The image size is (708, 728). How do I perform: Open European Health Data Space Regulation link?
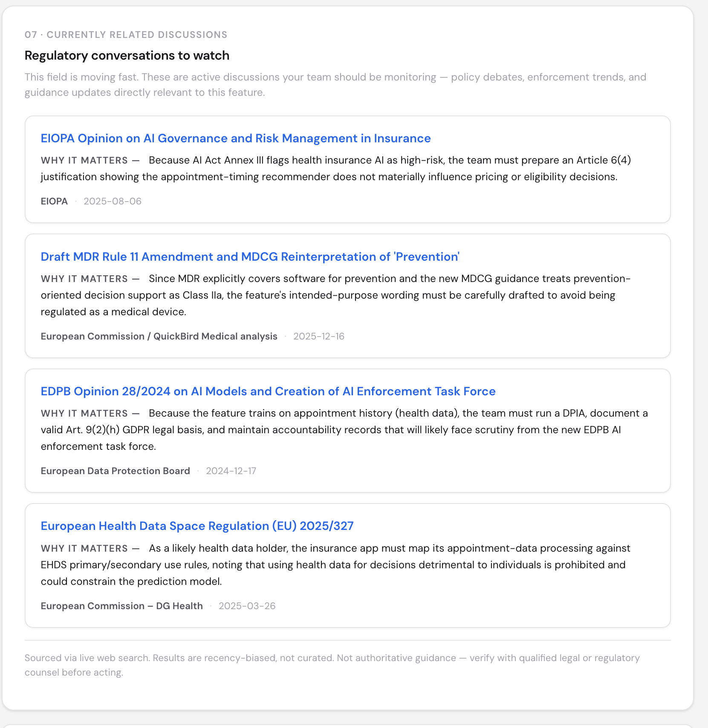[x=197, y=526]
